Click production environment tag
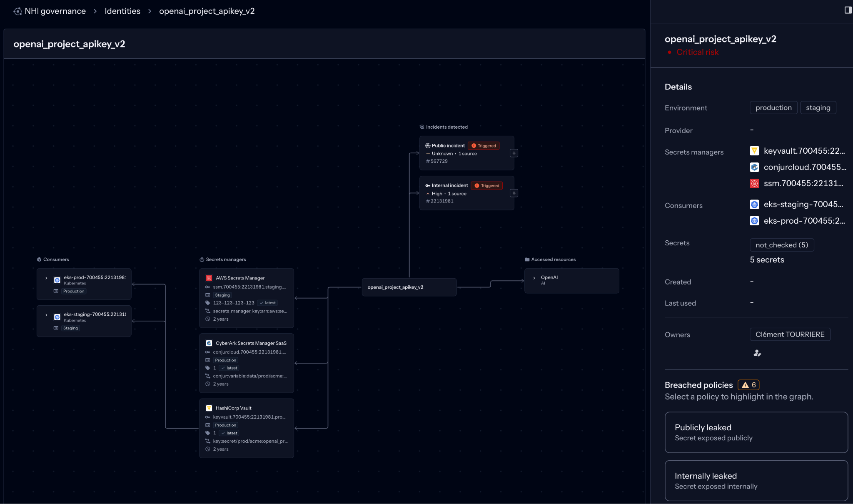The height and width of the screenshot is (504, 853). tap(773, 107)
